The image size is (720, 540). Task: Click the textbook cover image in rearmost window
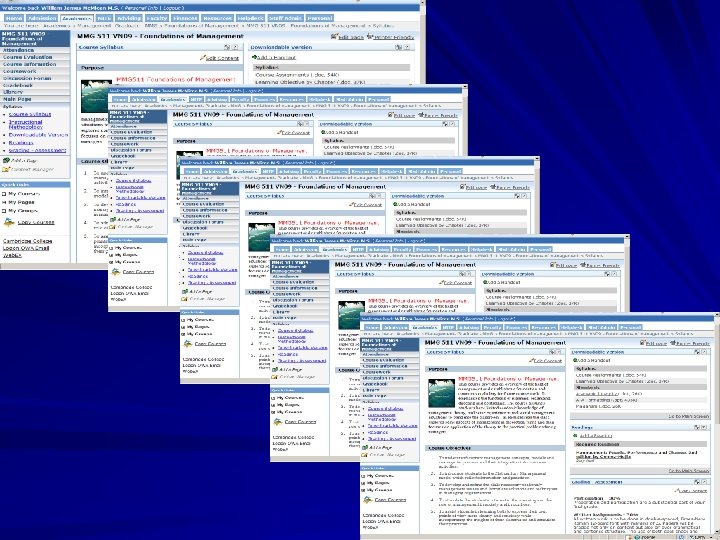[94, 96]
